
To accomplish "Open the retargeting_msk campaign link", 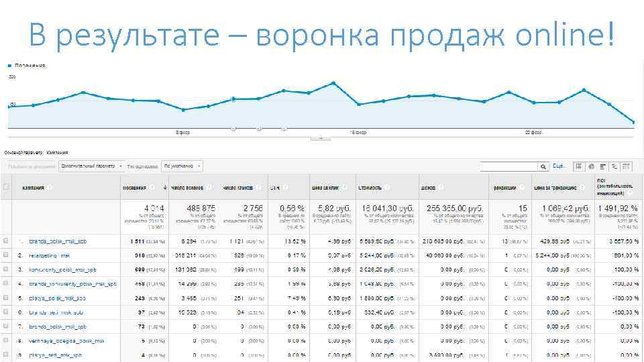I will pos(49,255).
